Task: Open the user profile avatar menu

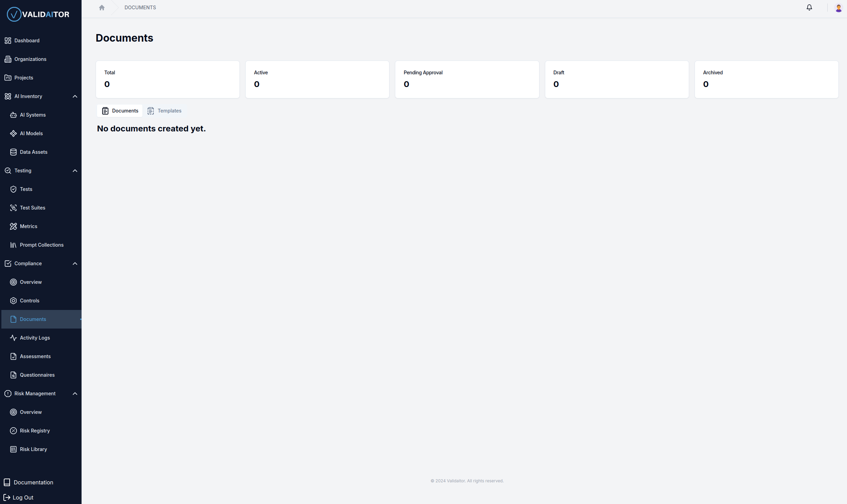Action: (x=839, y=8)
